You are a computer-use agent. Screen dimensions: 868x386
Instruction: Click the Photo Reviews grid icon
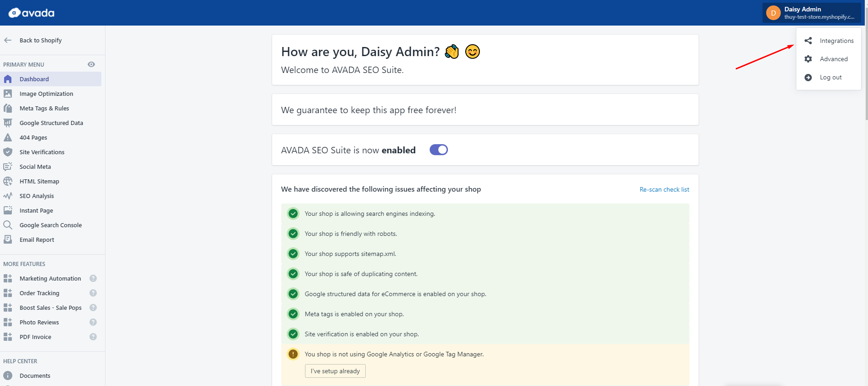tap(8, 322)
